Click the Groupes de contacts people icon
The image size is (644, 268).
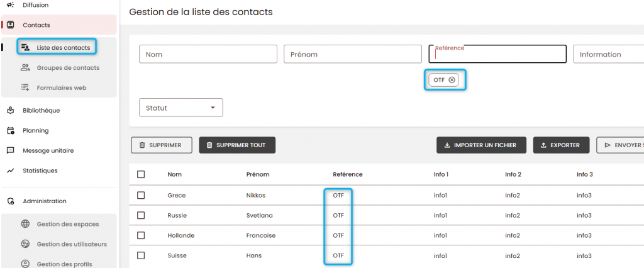(x=25, y=67)
